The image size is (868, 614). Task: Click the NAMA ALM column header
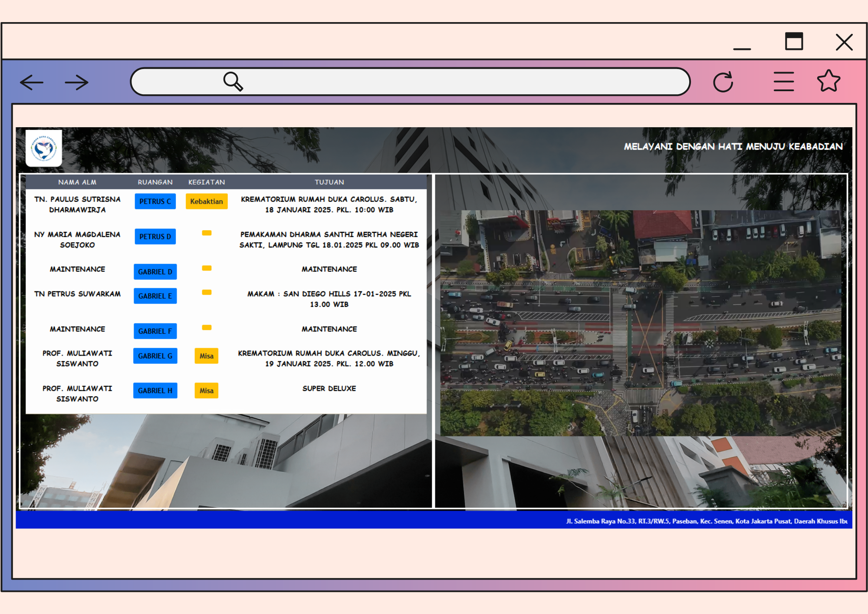tap(77, 182)
